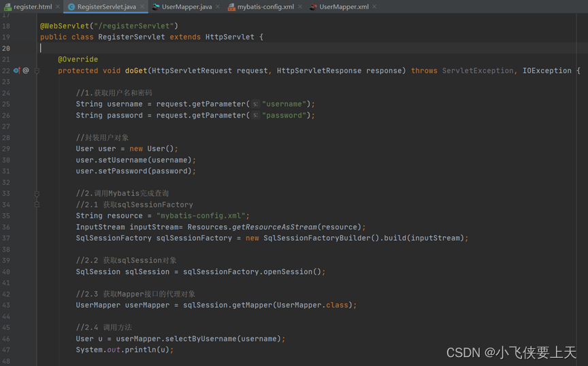Click line number 37 in the gutter
588x366 pixels.
(x=6, y=238)
